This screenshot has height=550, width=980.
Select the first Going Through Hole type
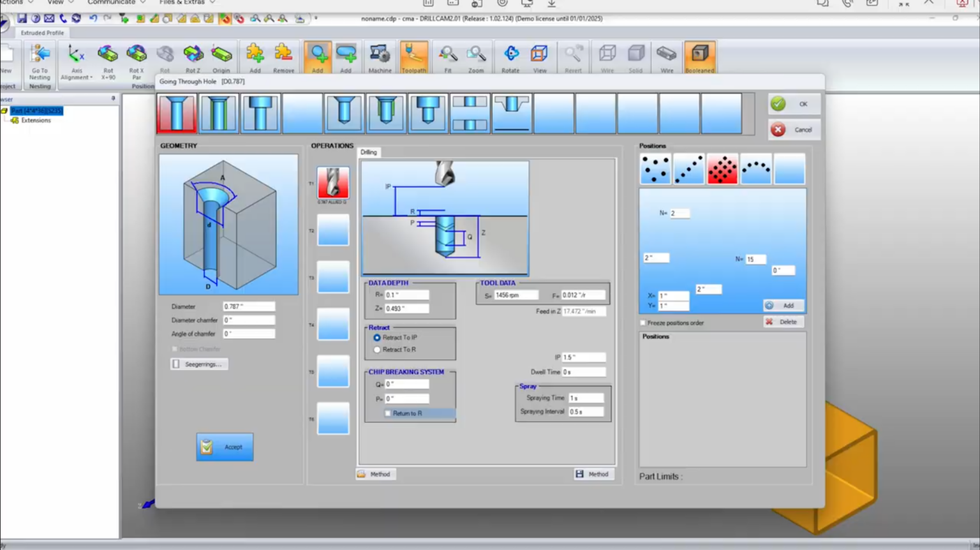click(x=177, y=114)
